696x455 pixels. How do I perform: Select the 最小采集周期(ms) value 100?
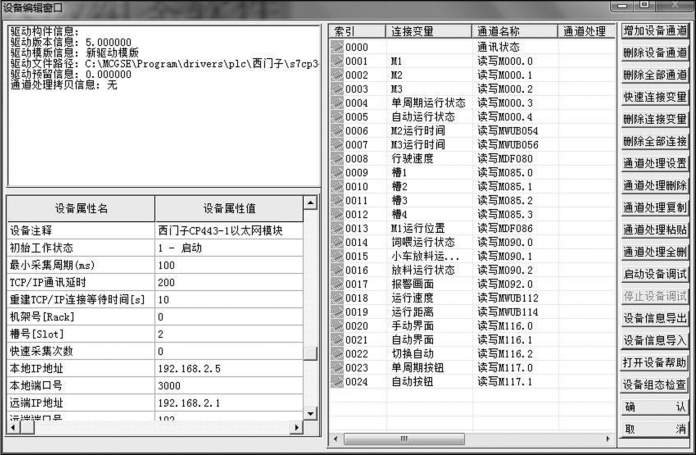click(x=229, y=265)
